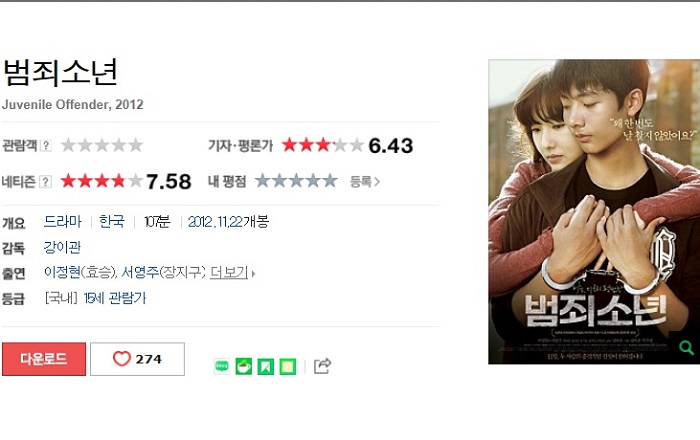This screenshot has width=700, height=440.
Task: Open the 15세 관람가 rating link
Action: [115, 298]
